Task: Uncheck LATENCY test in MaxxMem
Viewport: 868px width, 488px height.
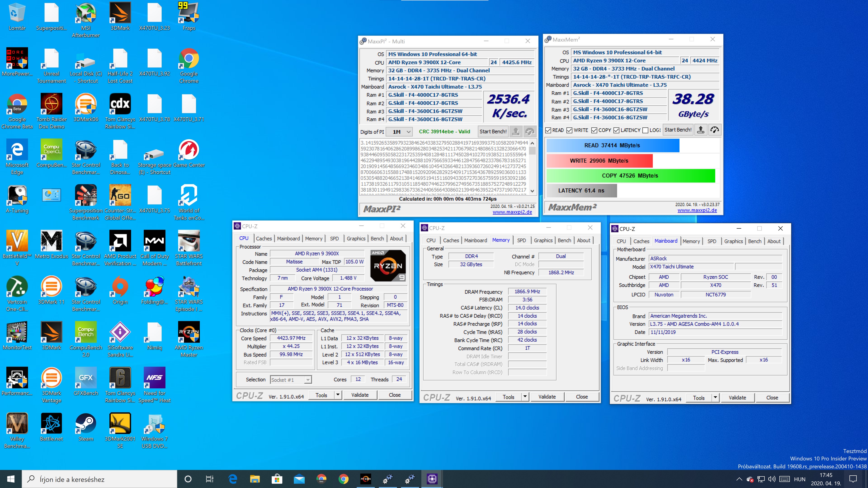Action: point(617,130)
